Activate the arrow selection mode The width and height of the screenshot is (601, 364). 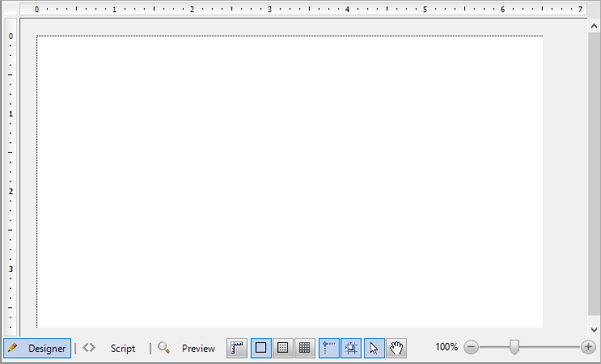point(374,348)
